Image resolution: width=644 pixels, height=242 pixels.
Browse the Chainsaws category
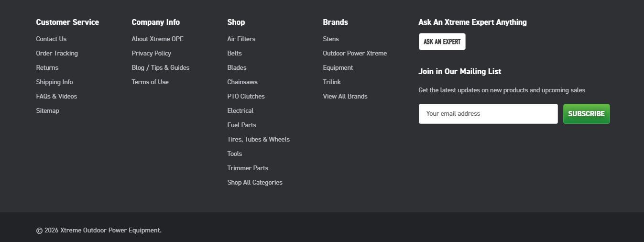pyautogui.click(x=242, y=82)
